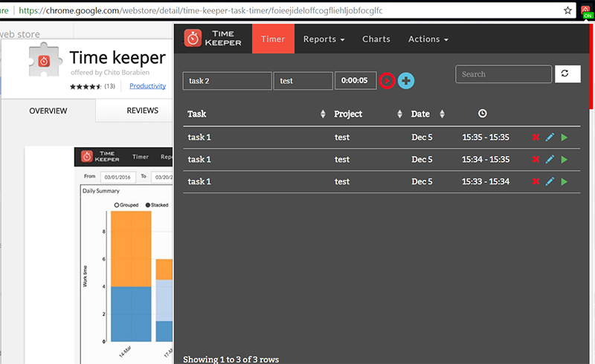Click the Time keeper puzzle piece icon in web store
Screen dimensions: 595x364
[x=45, y=60]
